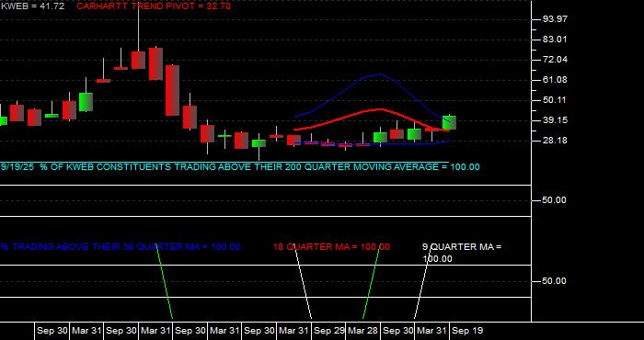Click the tall red candle with long upper wick
Viewport: 644px width, 340px height.
138,60
